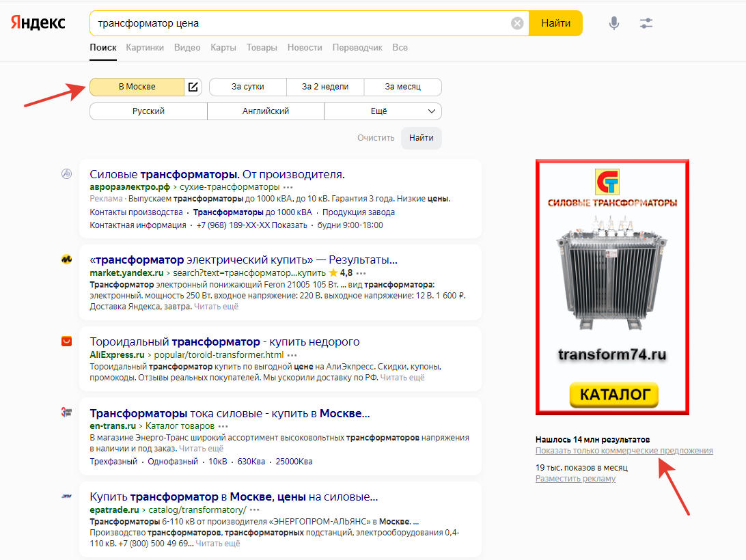This screenshot has width=746, height=560.
Task: Click AliExpress result favicon
Action: 67,341
